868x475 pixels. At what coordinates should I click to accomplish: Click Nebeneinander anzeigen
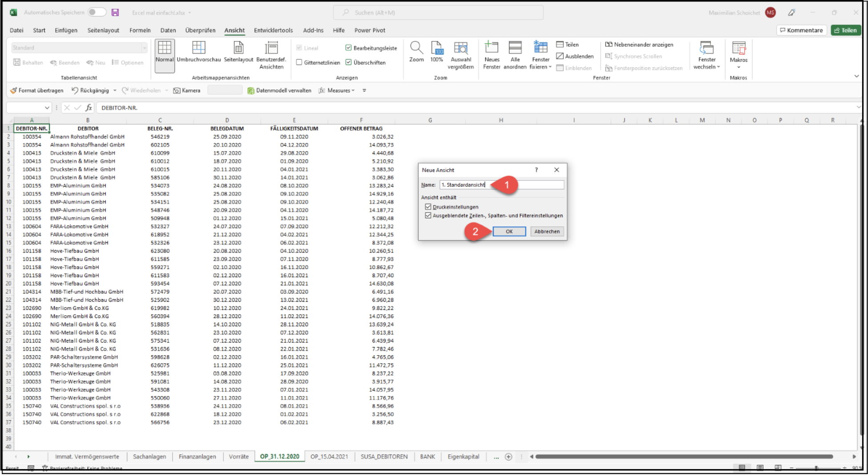point(639,45)
